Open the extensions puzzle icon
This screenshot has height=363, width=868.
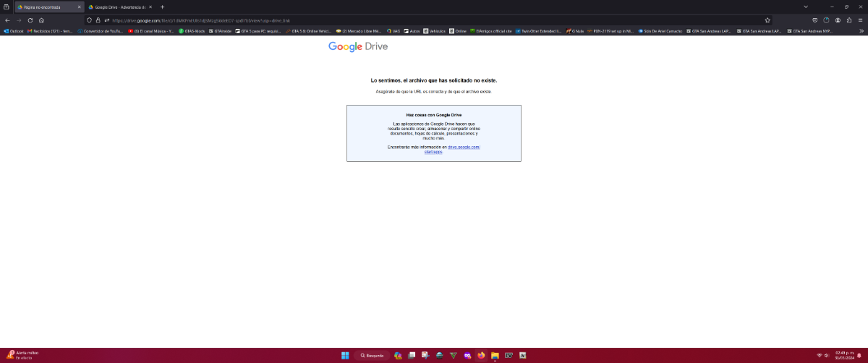[849, 20]
